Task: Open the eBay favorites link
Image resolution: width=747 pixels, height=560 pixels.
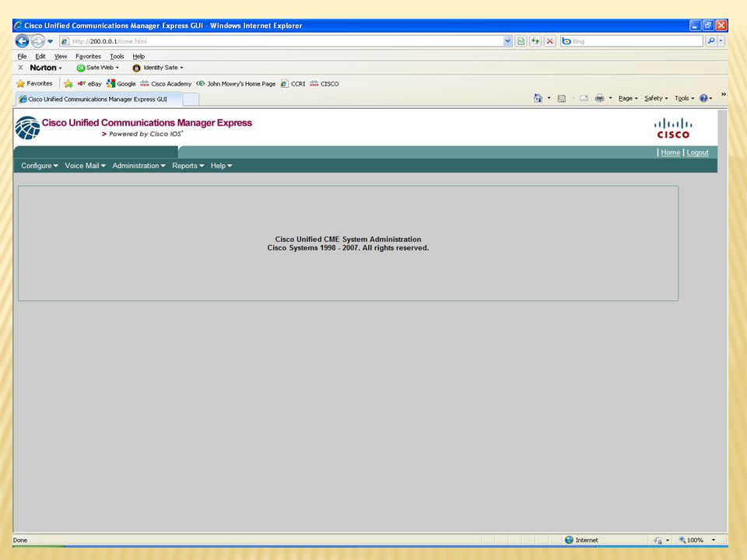Action: tap(89, 84)
